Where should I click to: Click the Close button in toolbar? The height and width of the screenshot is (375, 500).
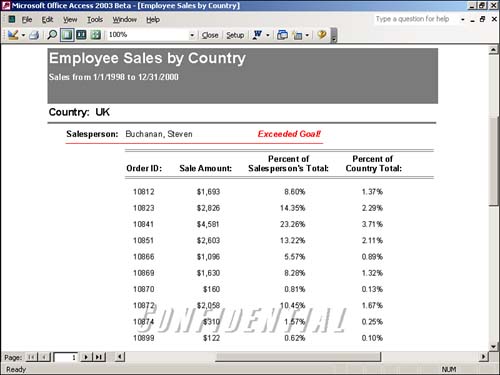click(210, 35)
